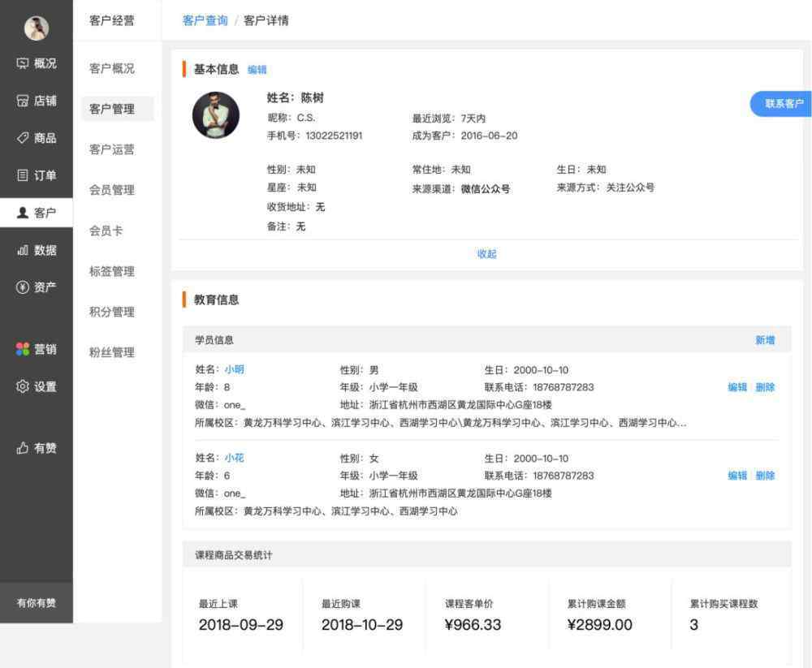Click 新增 to add a student
812x668 pixels.
click(765, 340)
